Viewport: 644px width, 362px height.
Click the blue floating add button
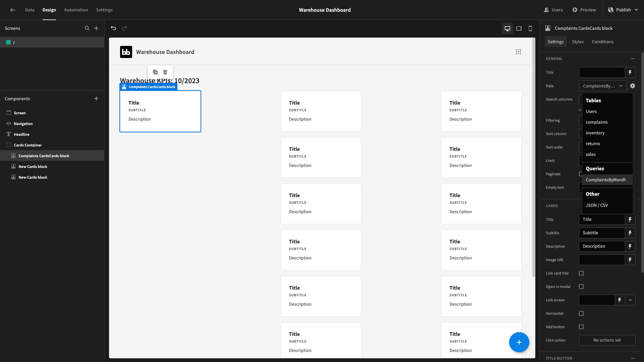519,342
